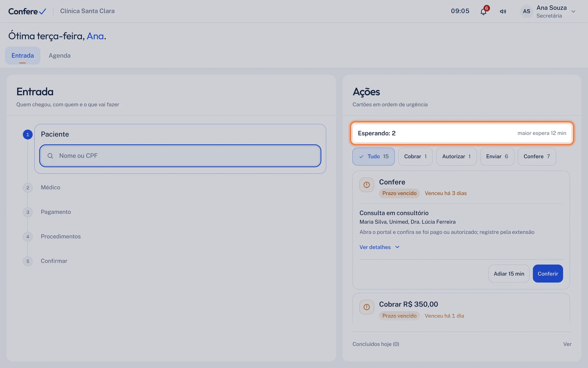Switch to the Agenda tab
Viewport: 588px width, 368px height.
click(59, 56)
